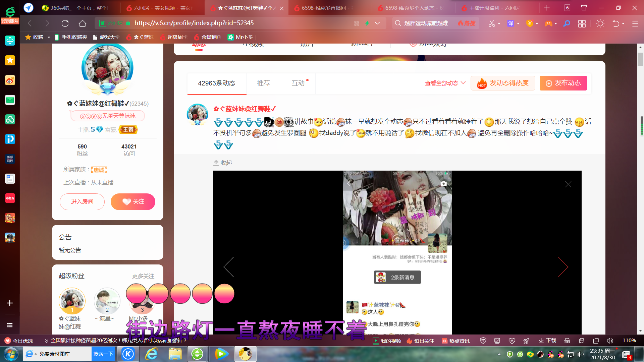
Task: Follow the user with 关注 button
Action: (133, 202)
